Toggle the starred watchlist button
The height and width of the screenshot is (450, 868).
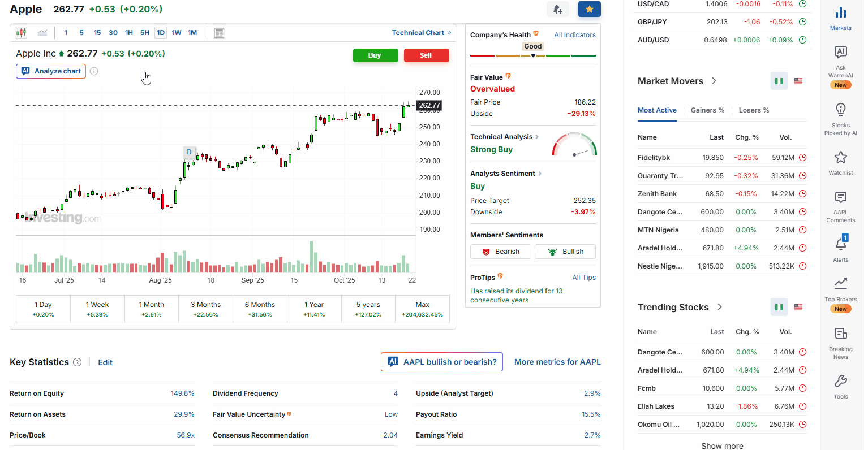pyautogui.click(x=589, y=9)
